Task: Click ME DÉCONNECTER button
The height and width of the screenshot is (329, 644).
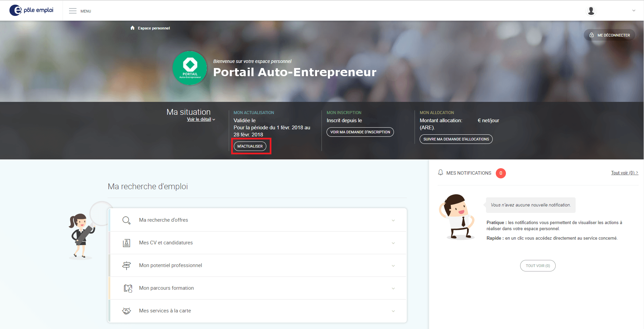Action: (609, 35)
